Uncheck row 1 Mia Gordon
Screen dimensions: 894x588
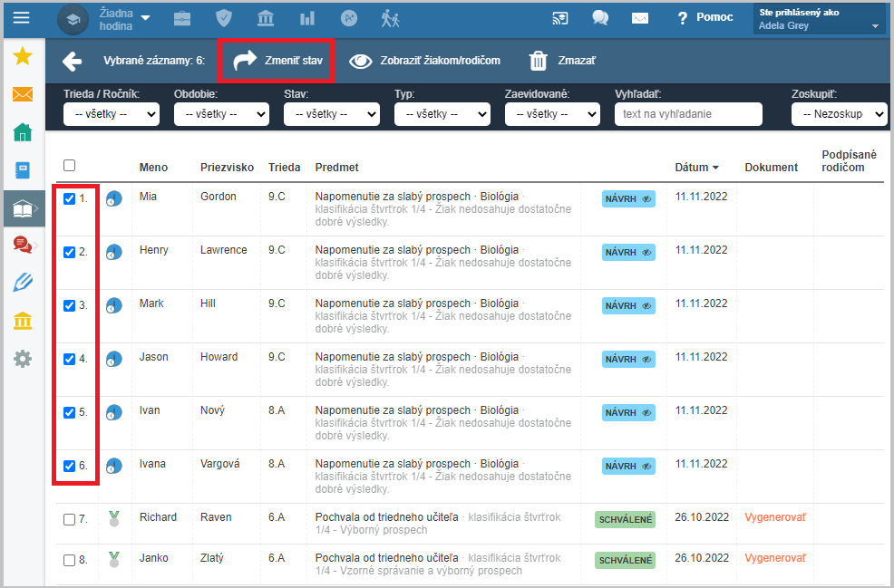(x=70, y=198)
